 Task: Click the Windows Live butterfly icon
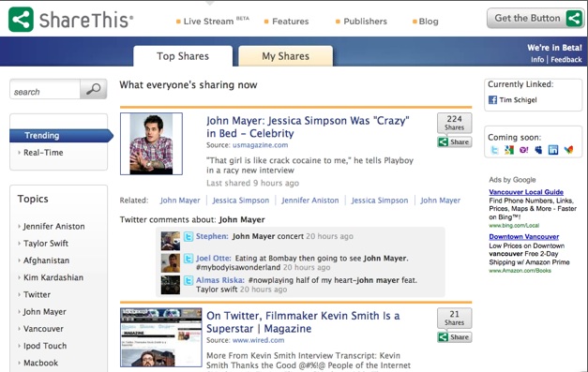(x=568, y=150)
